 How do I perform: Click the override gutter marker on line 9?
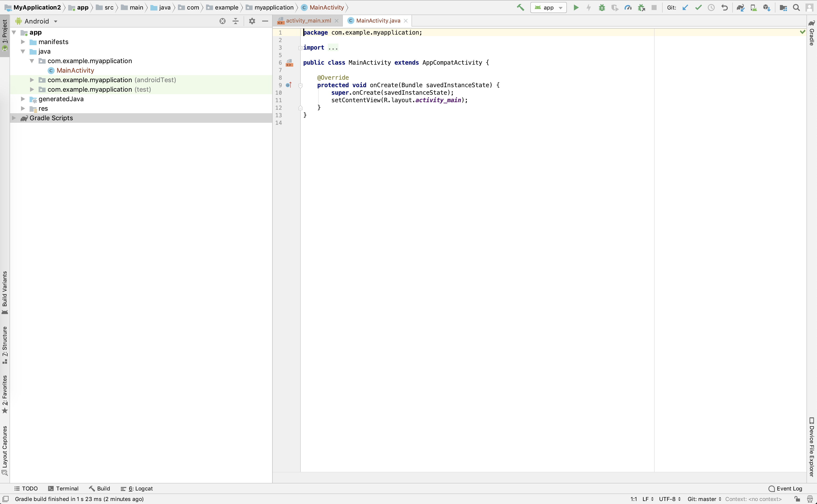pos(289,85)
